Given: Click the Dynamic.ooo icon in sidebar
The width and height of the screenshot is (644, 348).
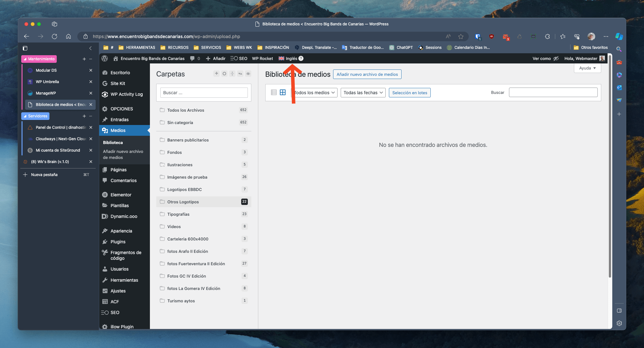Looking at the screenshot, I should coord(105,216).
